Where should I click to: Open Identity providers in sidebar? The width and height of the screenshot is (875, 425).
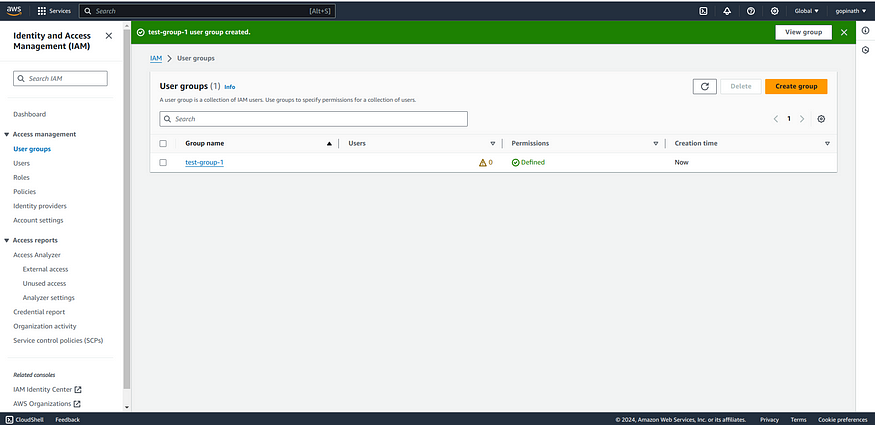(40, 206)
